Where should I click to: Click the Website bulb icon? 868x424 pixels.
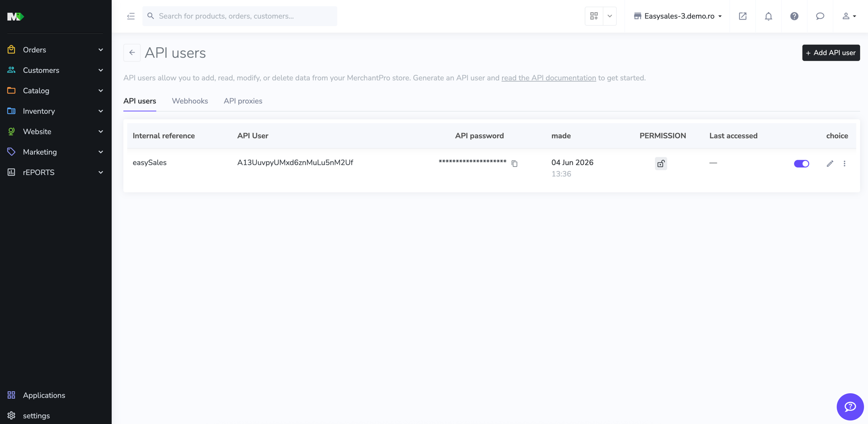click(11, 131)
